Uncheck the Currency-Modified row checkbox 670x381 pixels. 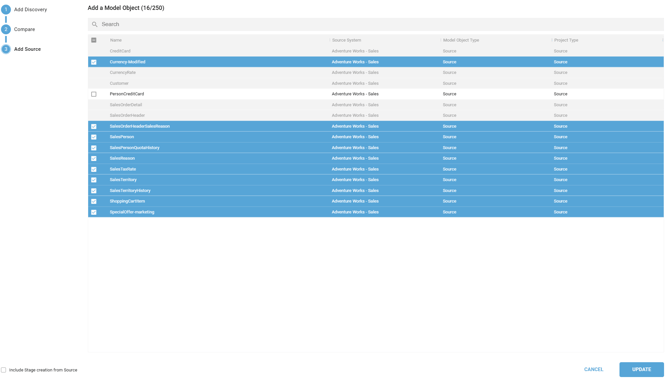click(94, 62)
